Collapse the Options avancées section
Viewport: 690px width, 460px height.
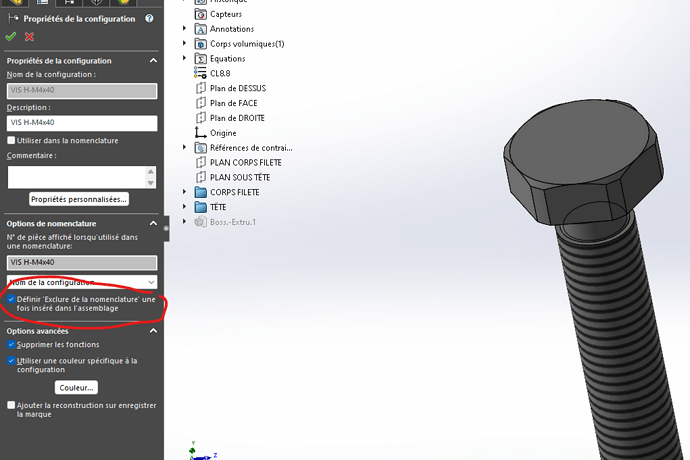point(153,330)
